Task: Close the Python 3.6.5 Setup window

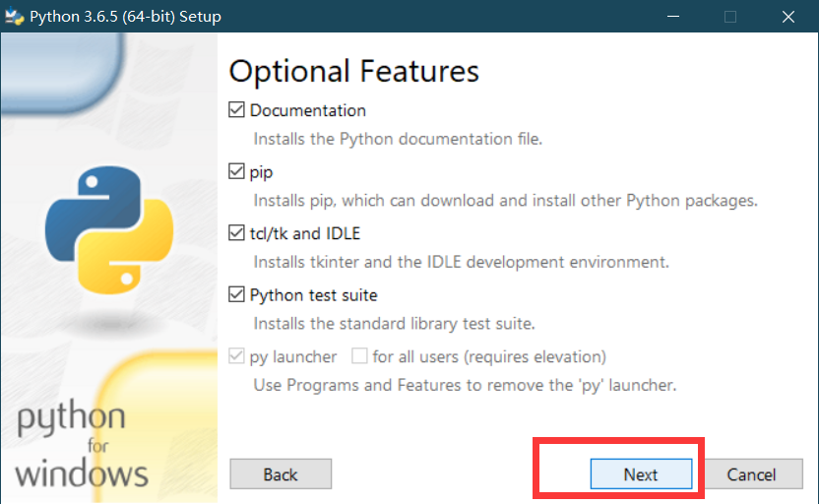Action: point(788,16)
